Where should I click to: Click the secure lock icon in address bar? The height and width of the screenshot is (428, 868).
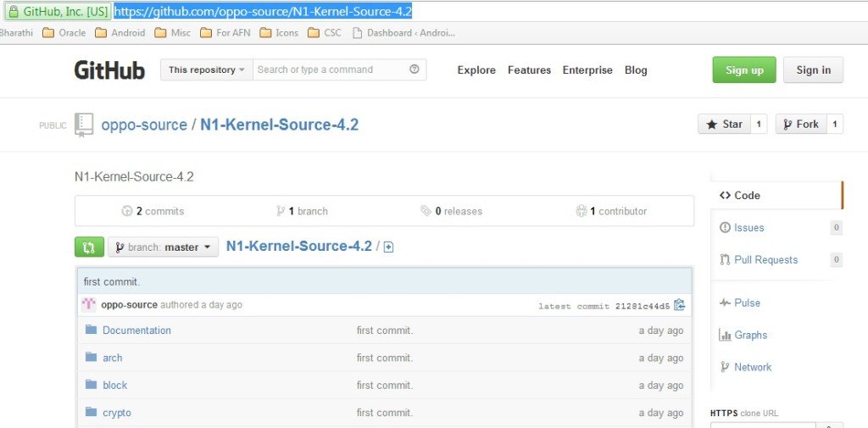14,10
